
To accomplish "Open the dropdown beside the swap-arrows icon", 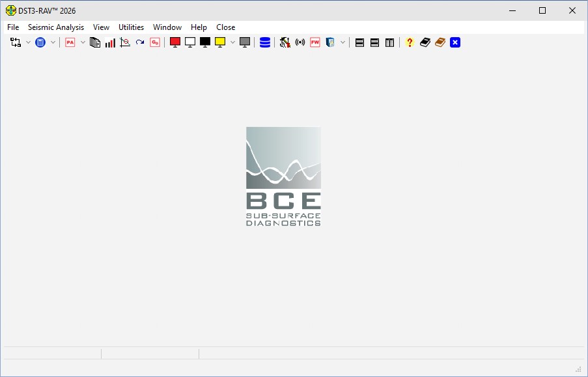I will [x=28, y=42].
